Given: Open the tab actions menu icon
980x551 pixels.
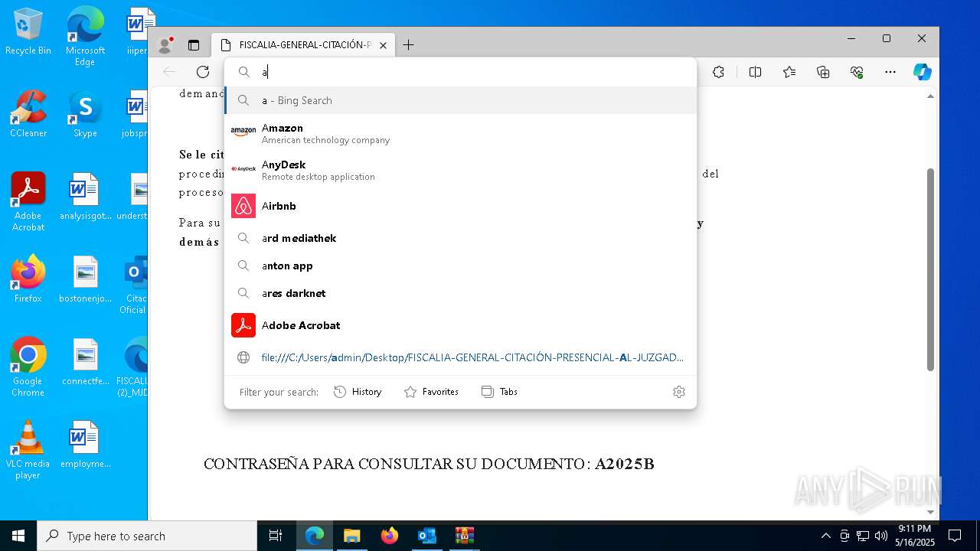Looking at the screenshot, I should (194, 45).
